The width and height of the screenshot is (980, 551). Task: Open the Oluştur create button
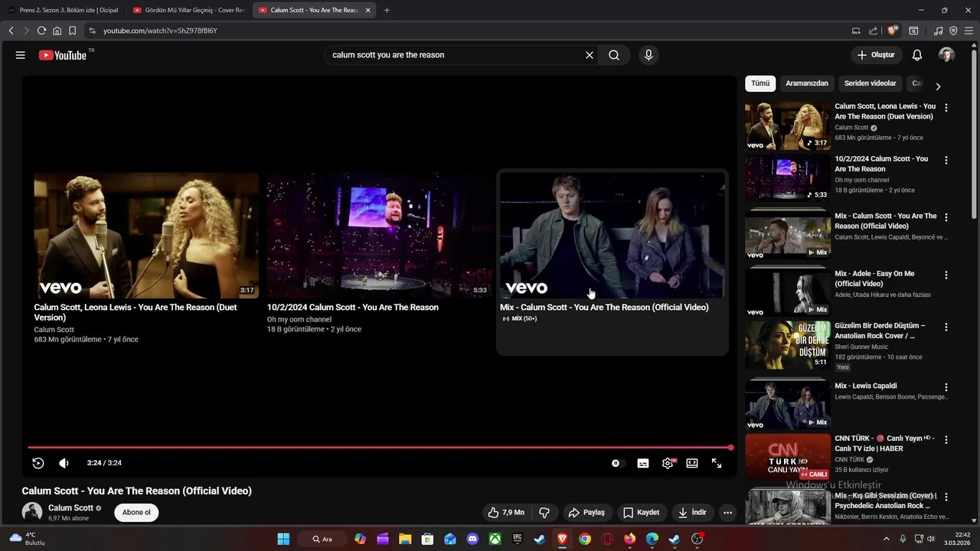click(876, 55)
